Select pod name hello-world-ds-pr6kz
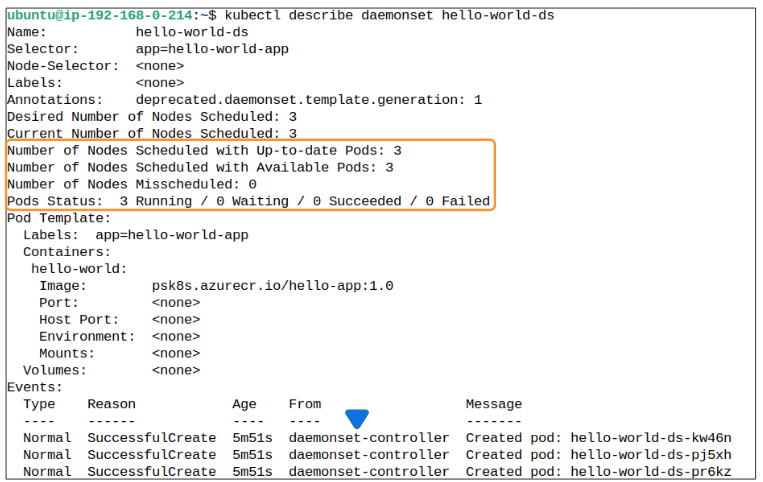The height and width of the screenshot is (482, 763). 651,471
